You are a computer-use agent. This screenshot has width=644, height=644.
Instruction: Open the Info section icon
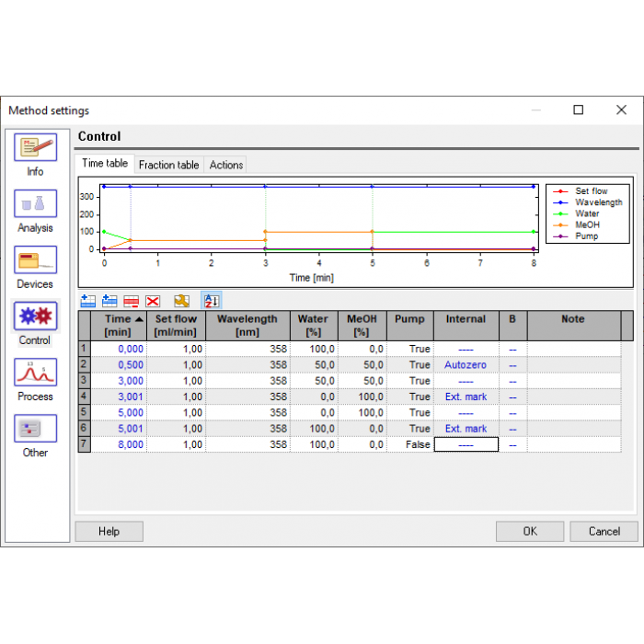coord(35,148)
